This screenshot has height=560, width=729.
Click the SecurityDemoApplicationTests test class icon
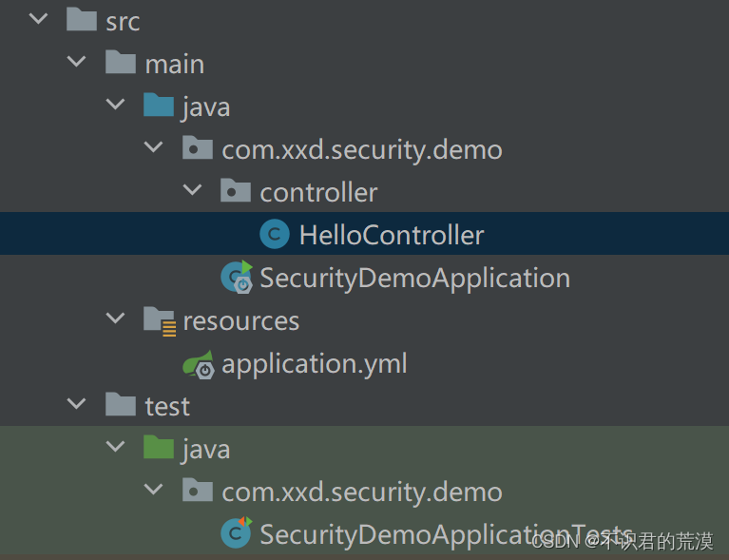point(237,532)
